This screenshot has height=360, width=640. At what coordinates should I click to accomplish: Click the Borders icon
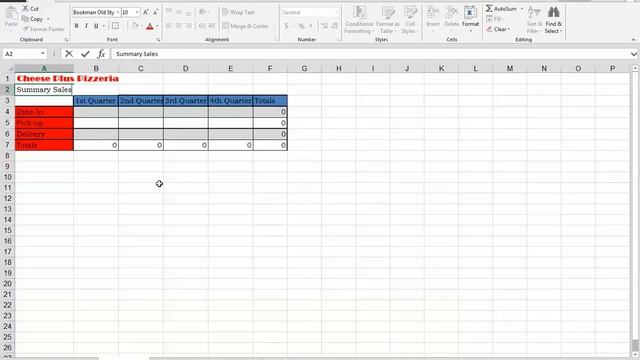(x=116, y=26)
